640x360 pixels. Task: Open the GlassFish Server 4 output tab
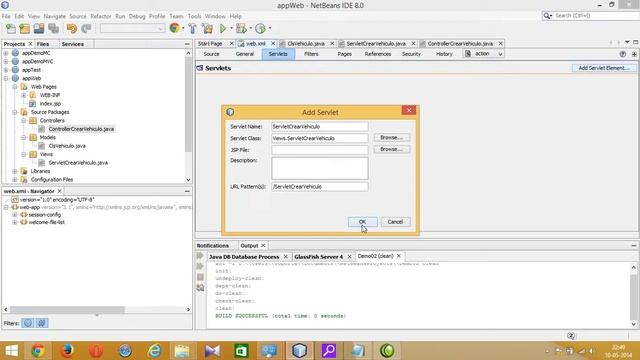pos(319,257)
